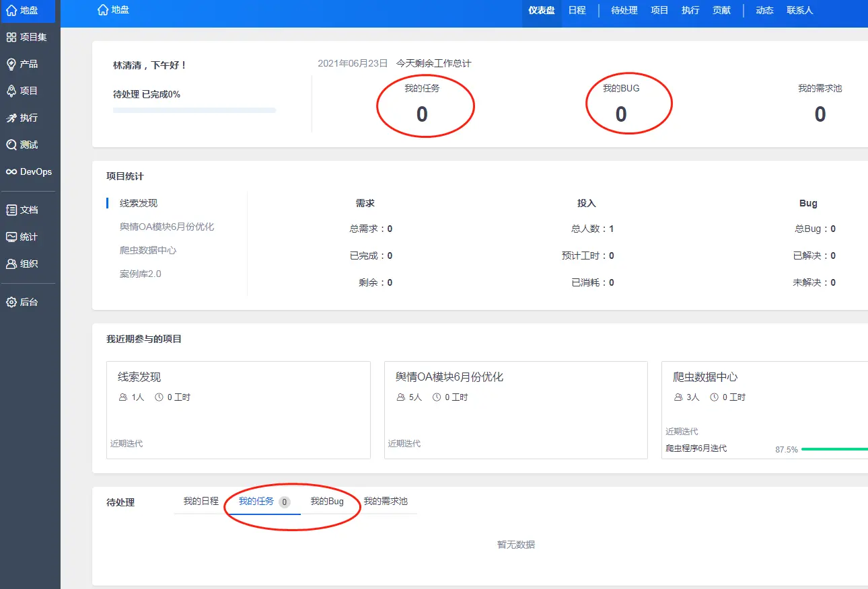Select the 项目 rocket icon in sidebar
The width and height of the screenshot is (868, 589).
[x=11, y=91]
